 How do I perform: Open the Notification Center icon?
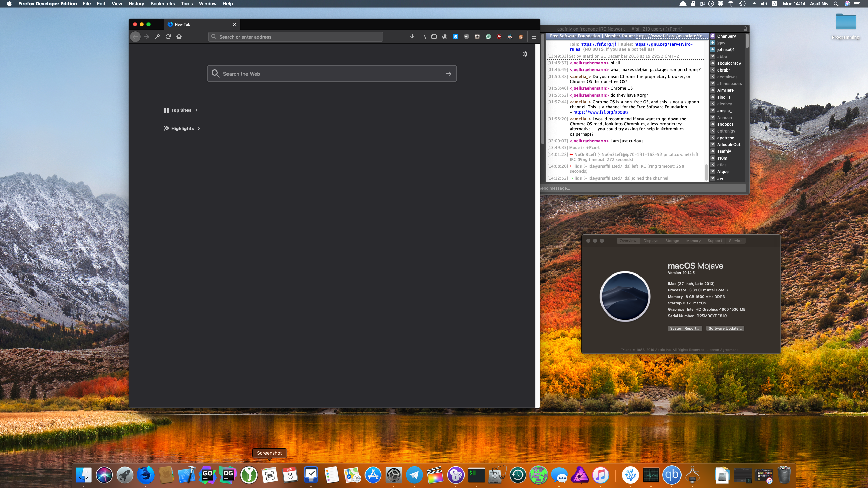857,4
